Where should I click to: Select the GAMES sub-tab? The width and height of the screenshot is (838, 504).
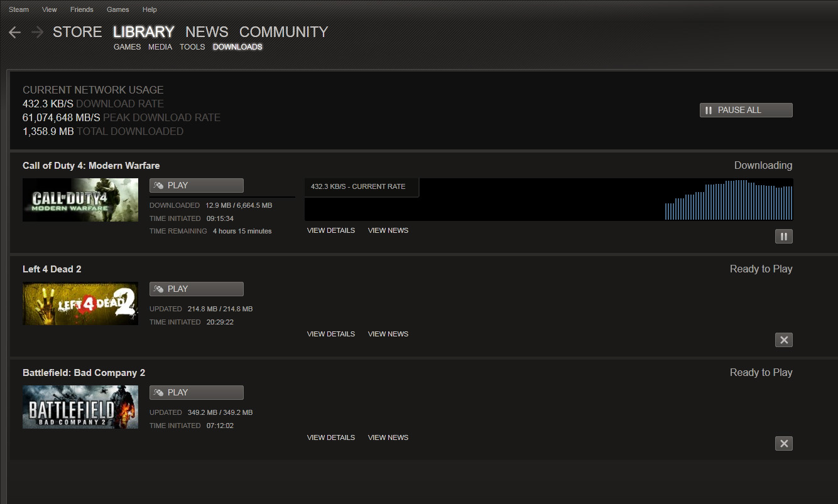(127, 47)
